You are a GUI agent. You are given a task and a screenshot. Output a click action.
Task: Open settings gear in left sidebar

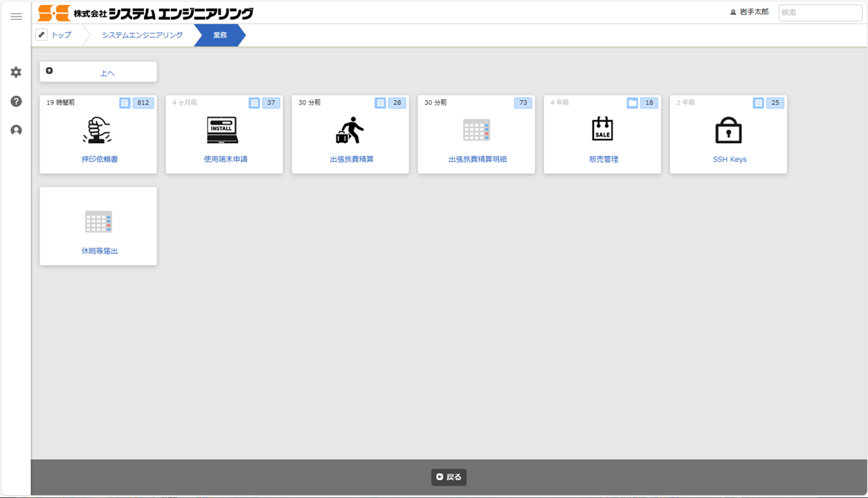(x=16, y=73)
